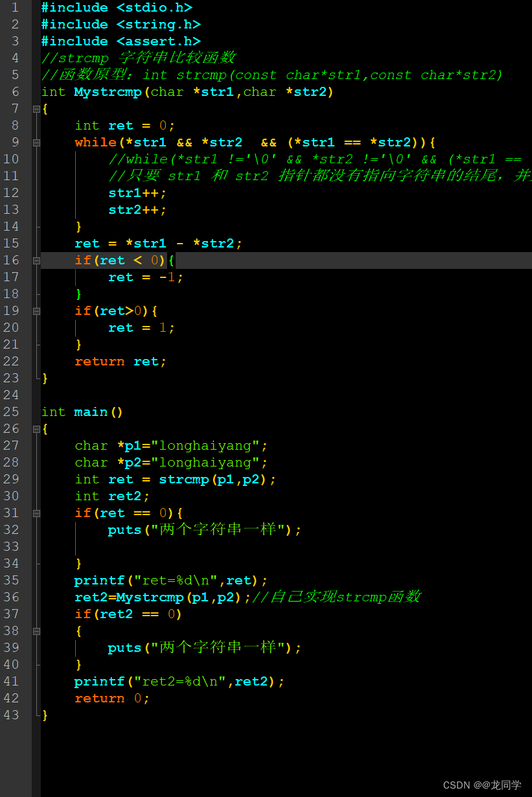Select line number 43 in the gutter
This screenshot has width=532, height=797.
[x=11, y=715]
